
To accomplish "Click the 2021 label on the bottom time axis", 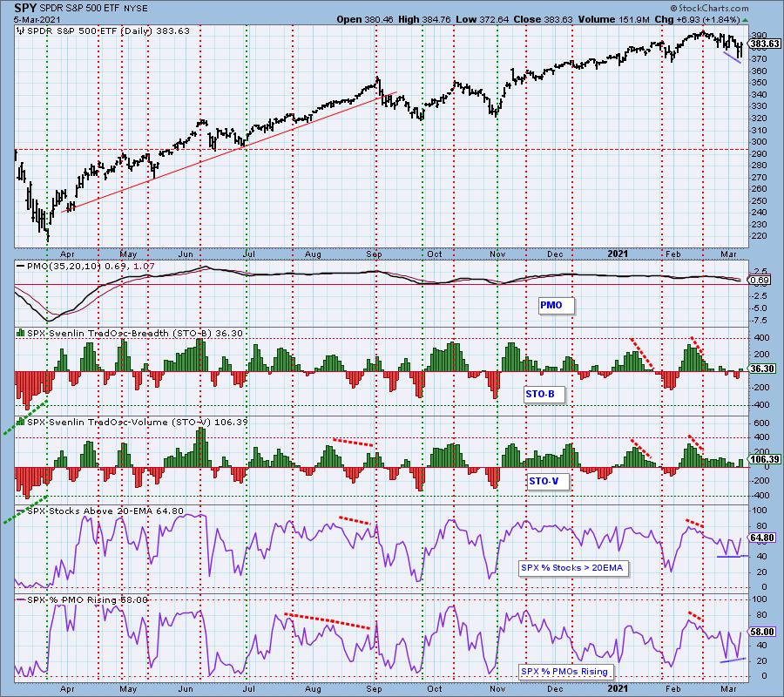I will click(x=618, y=688).
